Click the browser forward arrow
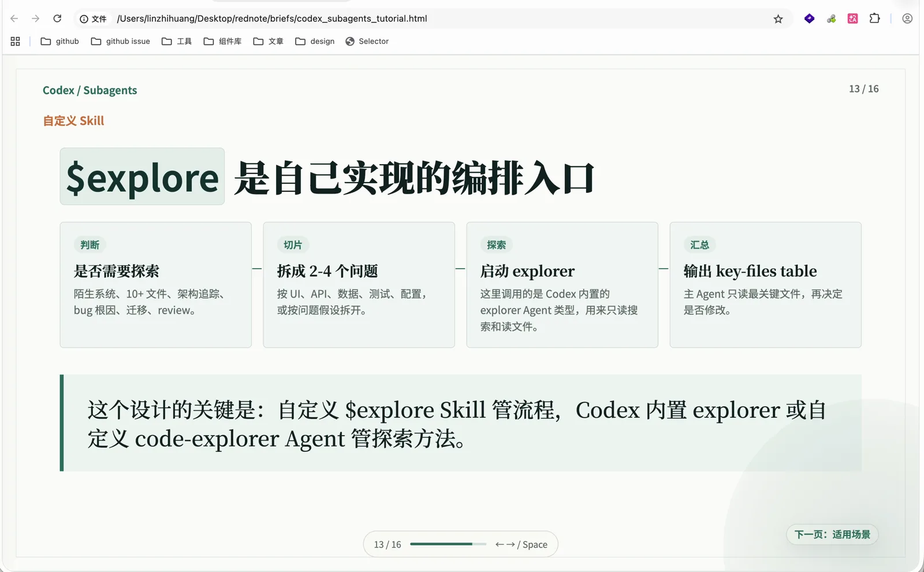 tap(36, 18)
